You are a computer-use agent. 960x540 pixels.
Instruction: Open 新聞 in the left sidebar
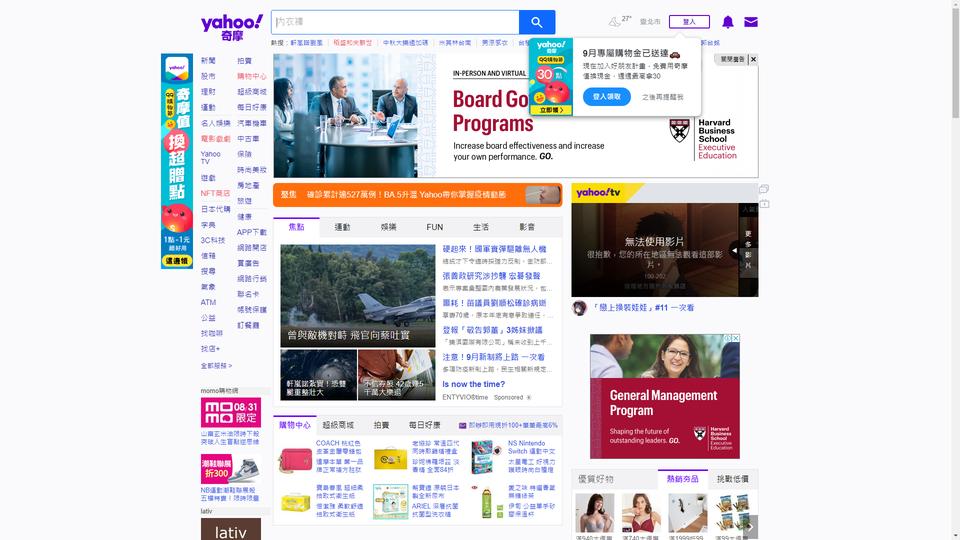pos(208,61)
